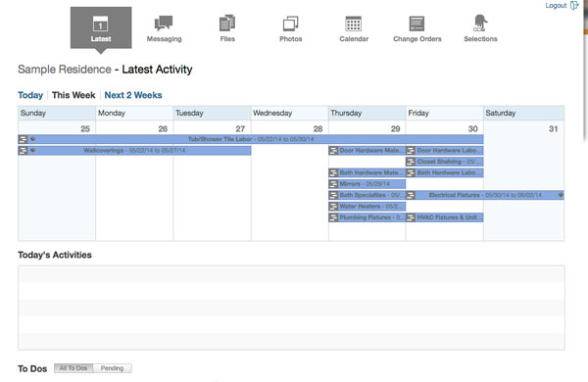
Task: Click the Door Hardware Labo... item icon
Action: [x=411, y=151]
